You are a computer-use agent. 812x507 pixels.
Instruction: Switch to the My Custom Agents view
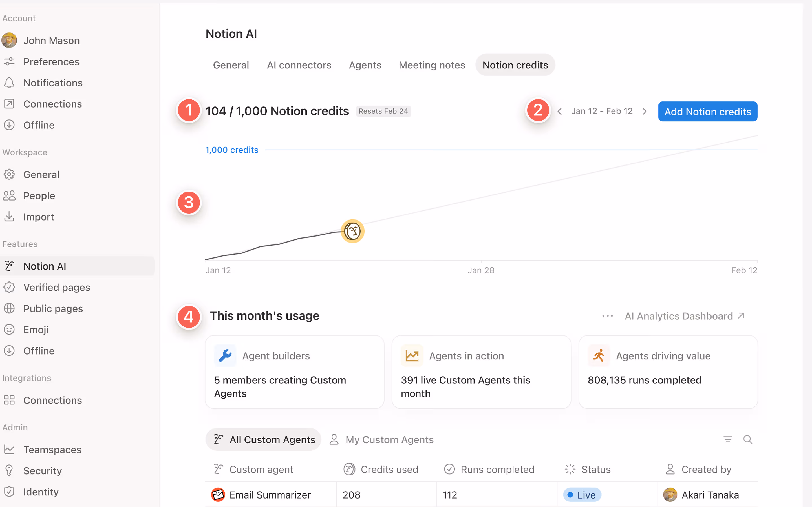click(x=390, y=439)
